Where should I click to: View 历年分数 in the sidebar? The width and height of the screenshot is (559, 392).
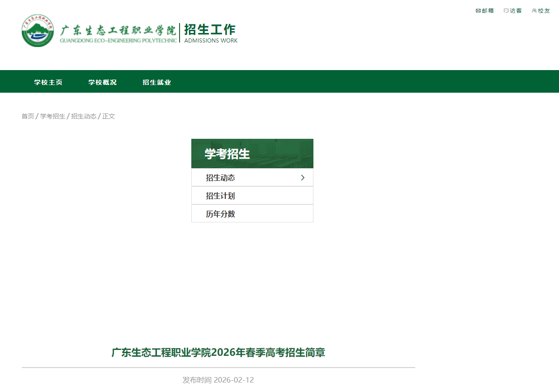[220, 213]
